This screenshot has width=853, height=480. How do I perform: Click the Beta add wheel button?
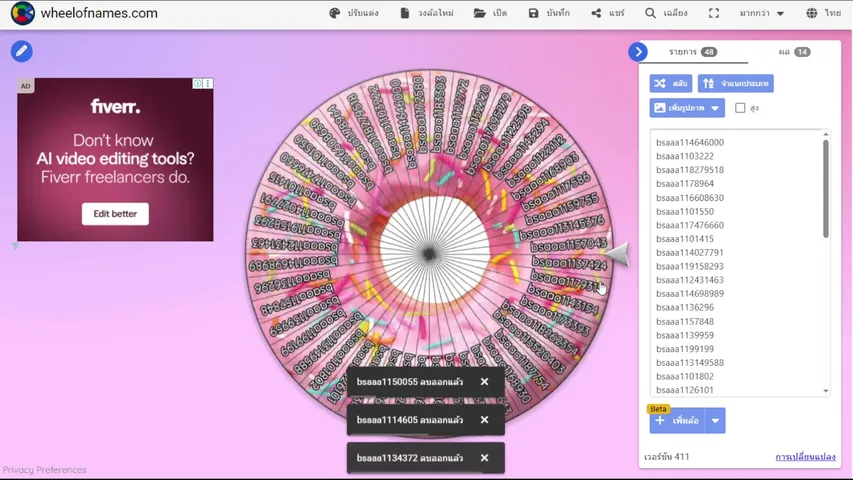pyautogui.click(x=677, y=421)
